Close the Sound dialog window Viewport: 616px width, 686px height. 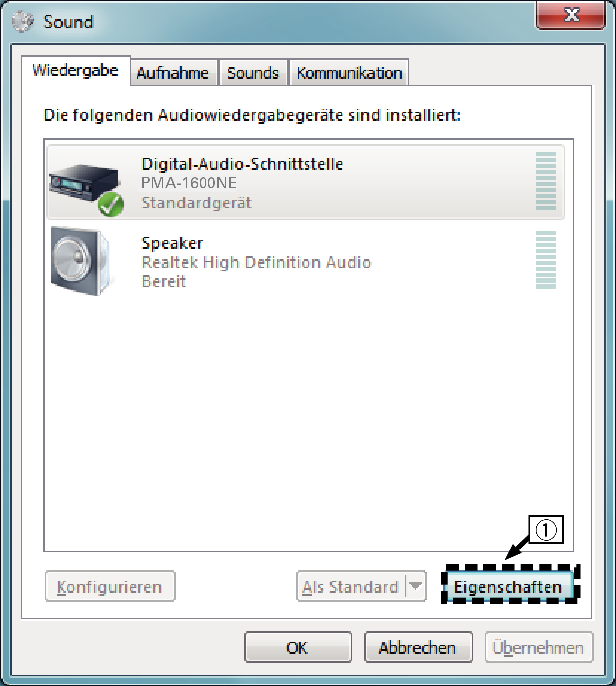click(571, 15)
